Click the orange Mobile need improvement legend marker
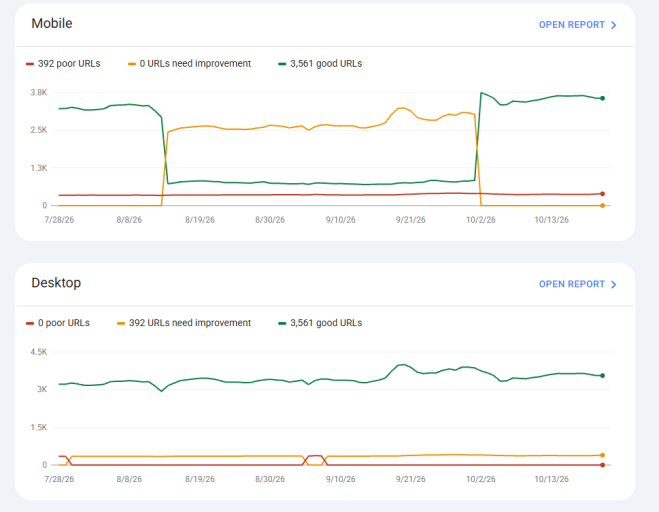659x512 pixels. coord(132,64)
